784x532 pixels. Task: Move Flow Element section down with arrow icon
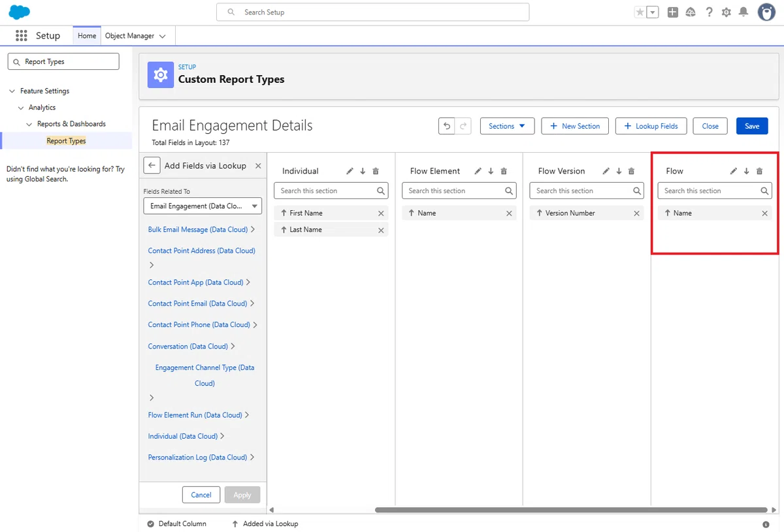point(491,171)
